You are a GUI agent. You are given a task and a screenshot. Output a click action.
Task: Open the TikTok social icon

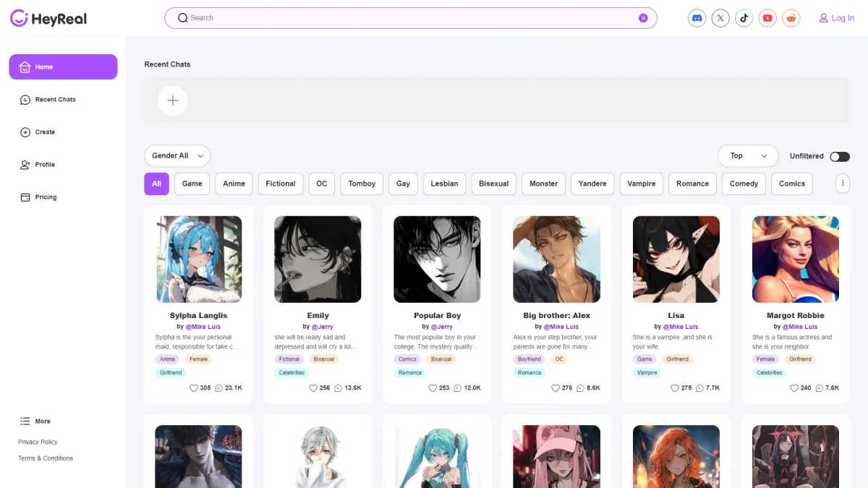744,18
